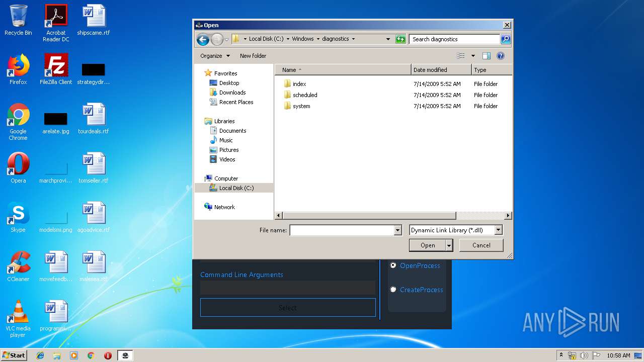Click the horizontal scrollbar in file list

(369, 216)
